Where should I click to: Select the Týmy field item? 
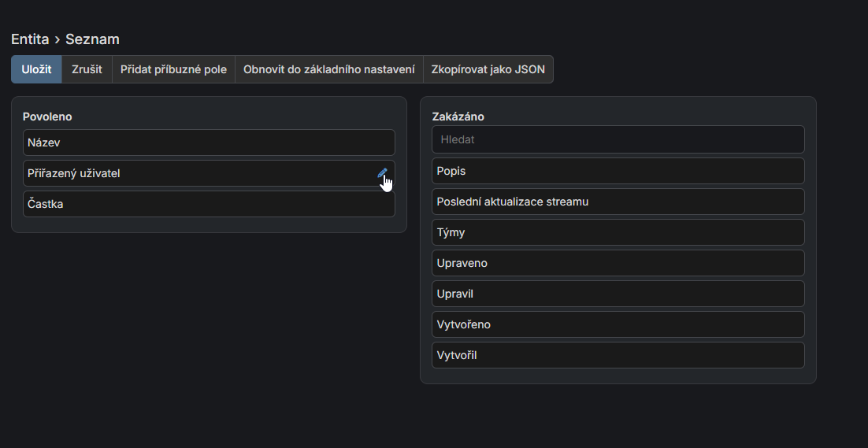(618, 232)
